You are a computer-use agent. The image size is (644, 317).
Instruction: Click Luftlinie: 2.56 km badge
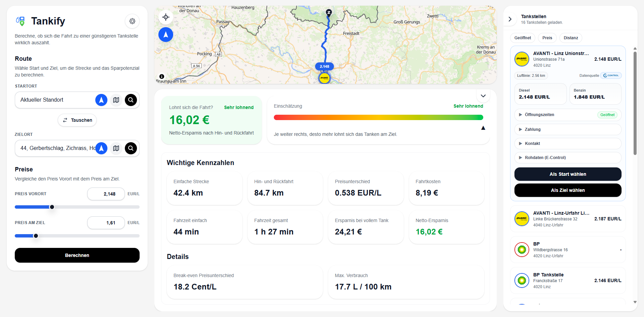[531, 75]
